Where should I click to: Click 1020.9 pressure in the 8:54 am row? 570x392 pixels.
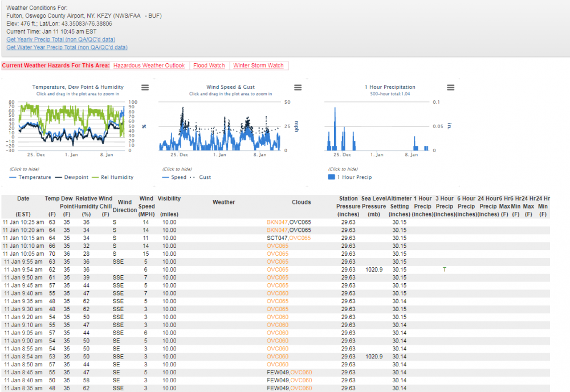(x=374, y=357)
